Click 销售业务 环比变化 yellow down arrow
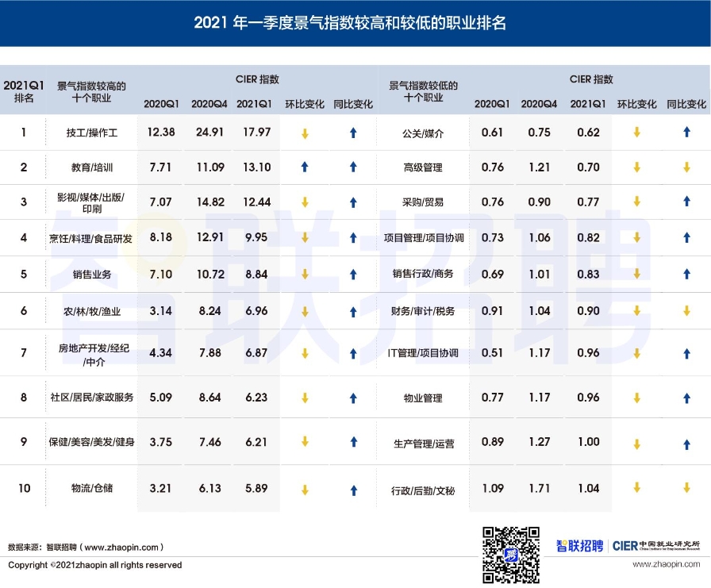Image resolution: width=711 pixels, height=588 pixels. pos(305,275)
